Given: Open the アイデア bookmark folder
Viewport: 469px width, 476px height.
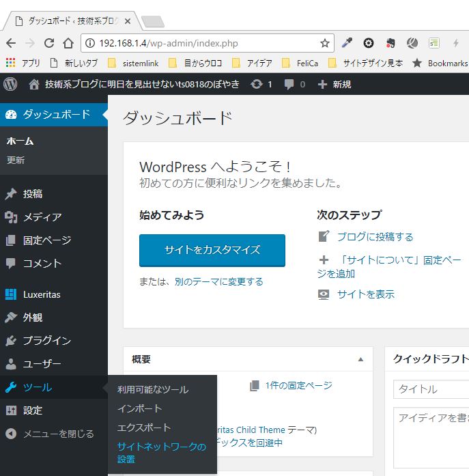Looking at the screenshot, I should tap(252, 63).
